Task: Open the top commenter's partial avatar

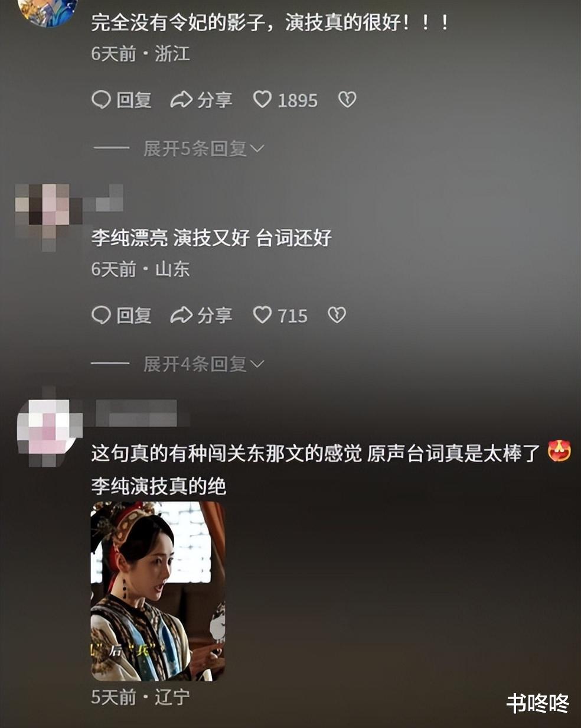Action: coord(48,12)
